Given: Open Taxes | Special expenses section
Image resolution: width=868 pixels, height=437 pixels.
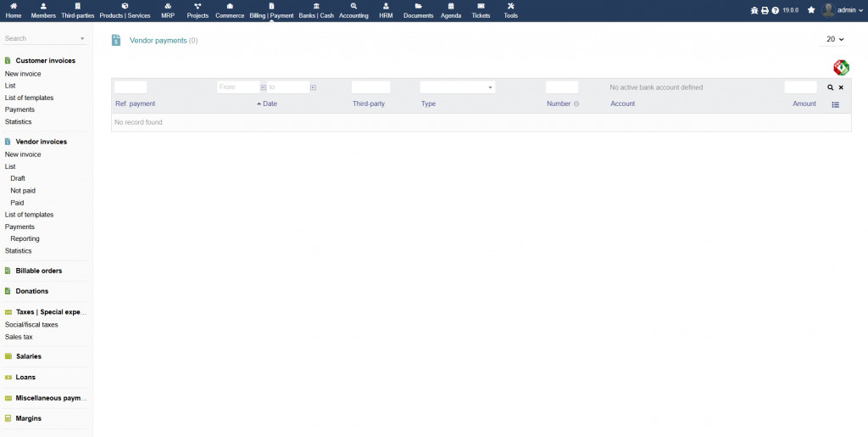Looking at the screenshot, I should click(52, 311).
